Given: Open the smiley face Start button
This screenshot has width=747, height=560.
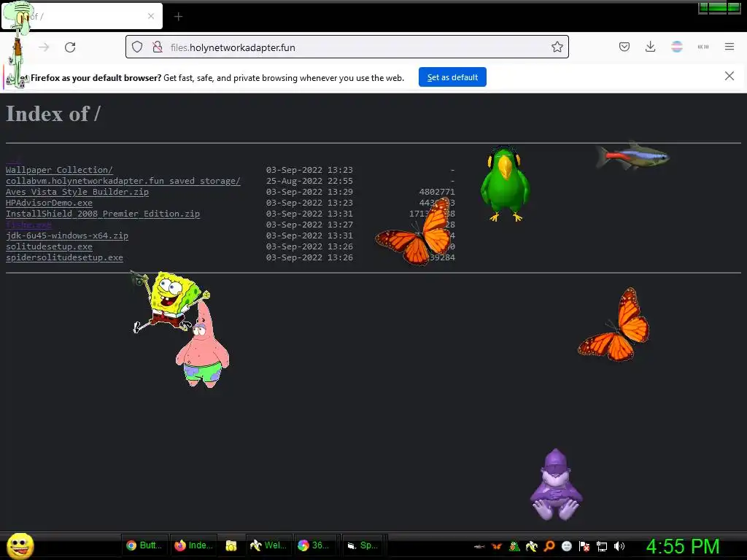Looking at the screenshot, I should point(20,545).
